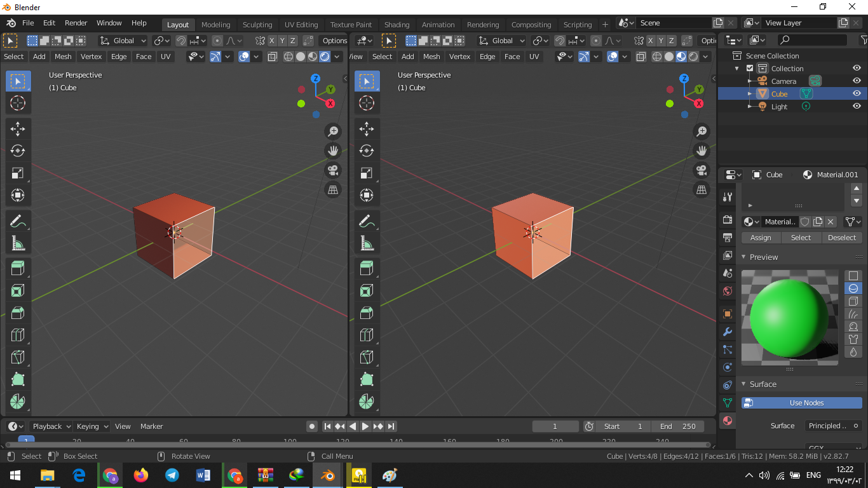This screenshot has width=868, height=488.
Task: Play the animation forward
Action: pyautogui.click(x=365, y=426)
